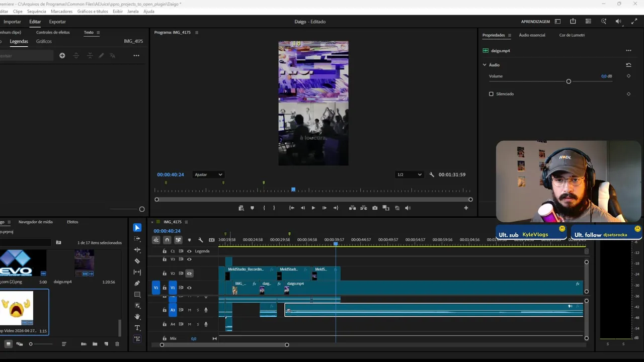Image resolution: width=644 pixels, height=362 pixels.
Task: Click the APRENDIZAGEM button
Action: tap(535, 22)
